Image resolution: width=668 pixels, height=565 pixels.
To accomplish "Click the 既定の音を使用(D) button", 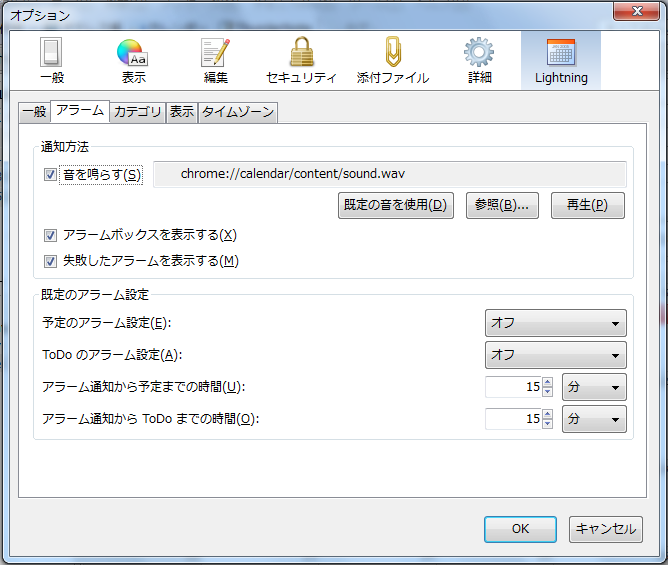I will 396,205.
